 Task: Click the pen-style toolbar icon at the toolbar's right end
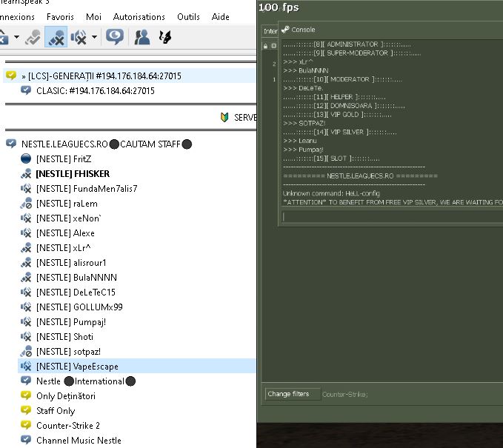(x=165, y=37)
